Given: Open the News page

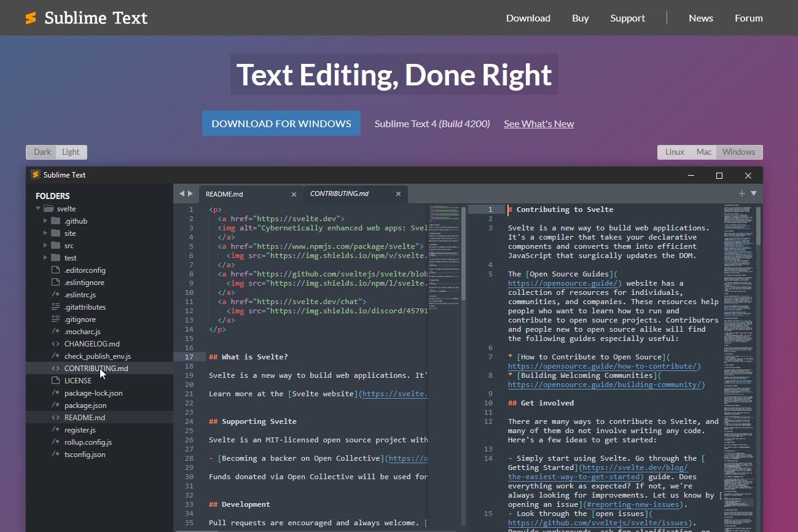Looking at the screenshot, I should pos(701,18).
